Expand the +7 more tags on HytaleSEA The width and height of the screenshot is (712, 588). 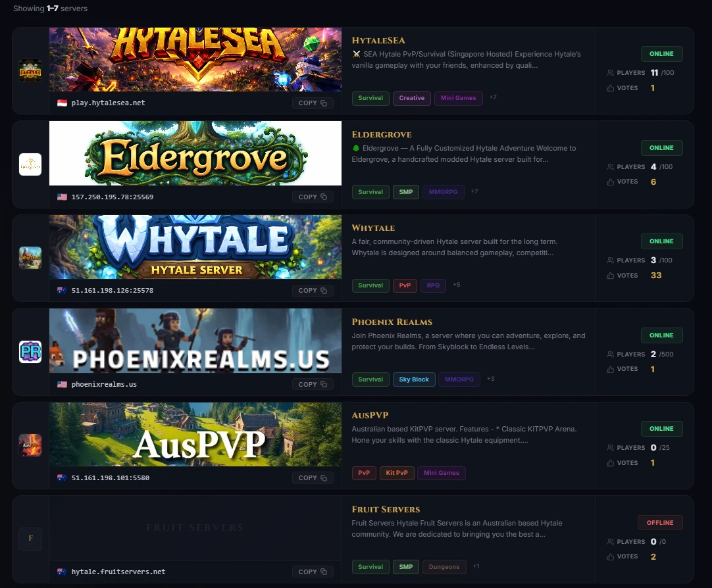[493, 97]
